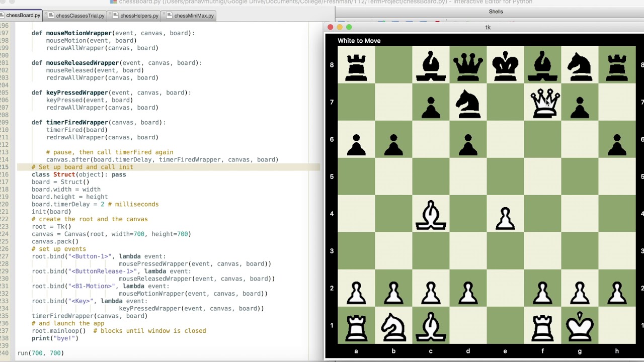Click the 'root.mainloop()' code line

click(x=119, y=331)
